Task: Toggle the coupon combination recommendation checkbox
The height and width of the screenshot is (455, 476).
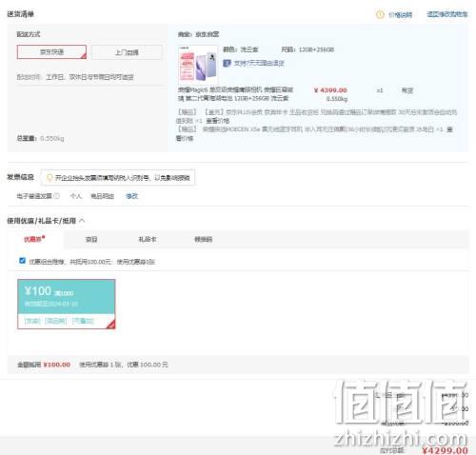Action: point(22,261)
